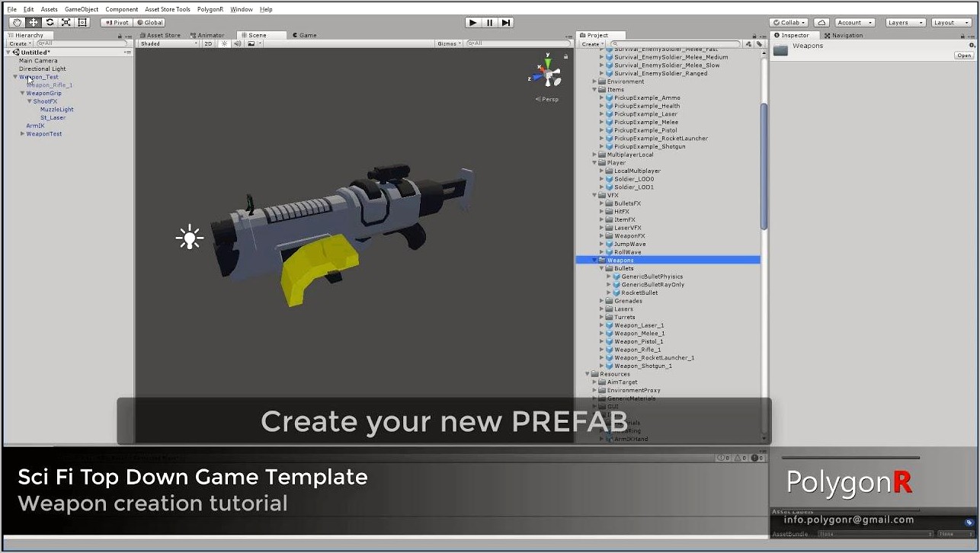
Task: Open the Collab dropdown
Action: coord(789,22)
